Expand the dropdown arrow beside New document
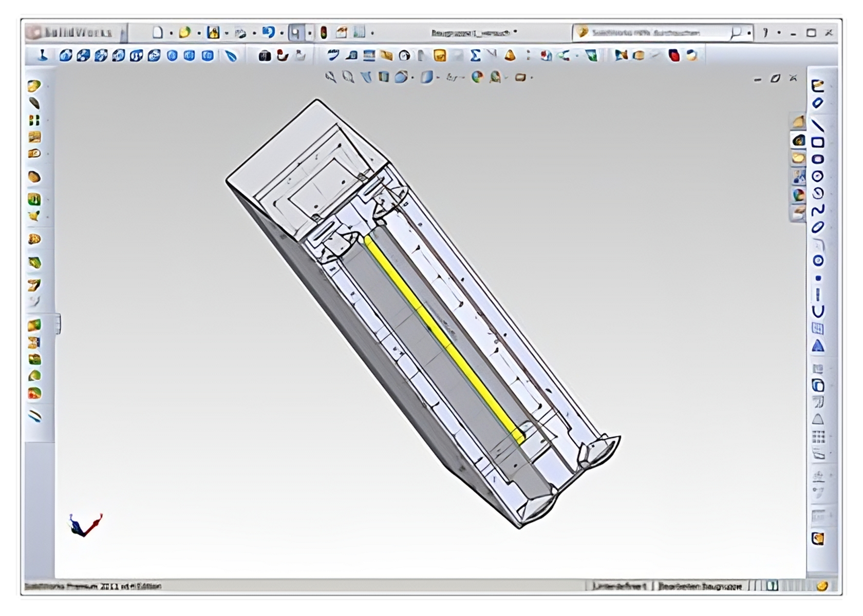This screenshot has height=616, width=863. pyautogui.click(x=171, y=33)
